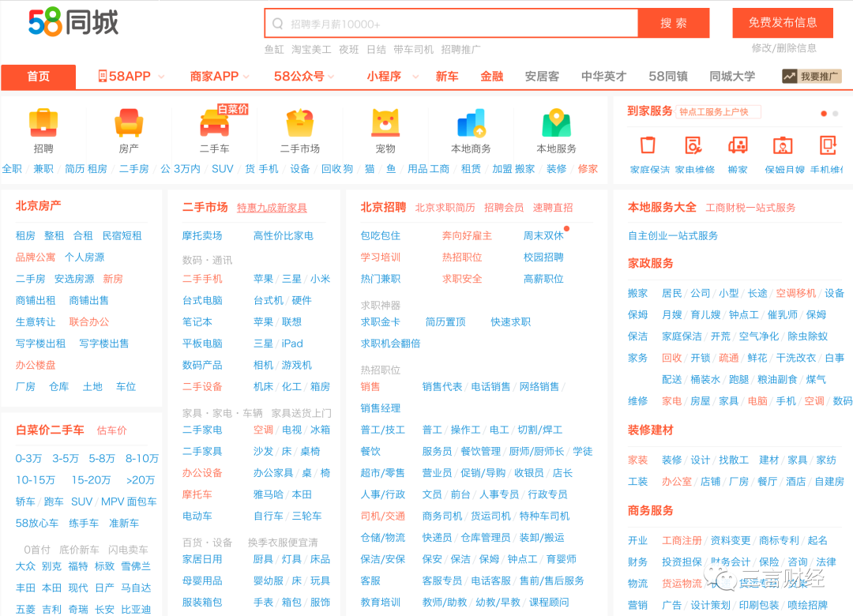Open 估价 next to 白菜价二手车
Viewport: 853px width, 616px height.
pyautogui.click(x=111, y=430)
